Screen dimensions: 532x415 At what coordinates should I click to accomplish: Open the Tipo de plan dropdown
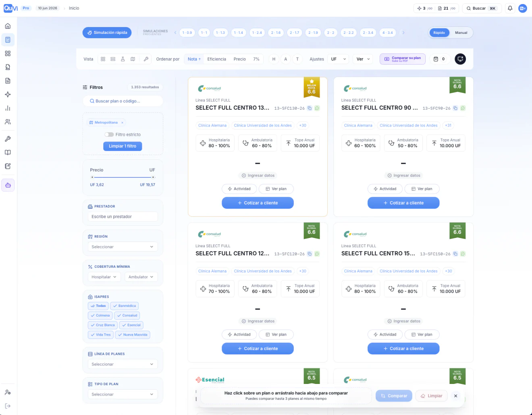(x=123, y=394)
